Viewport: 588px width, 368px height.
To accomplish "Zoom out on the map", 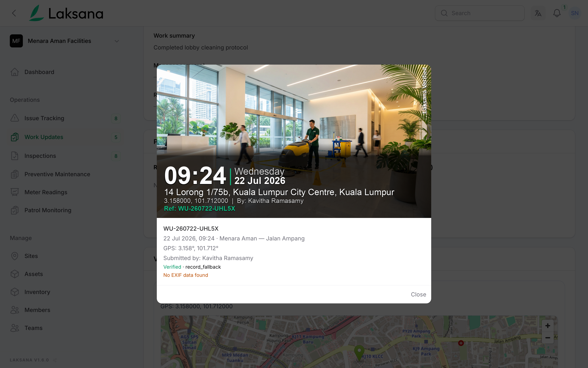I will pos(548,338).
